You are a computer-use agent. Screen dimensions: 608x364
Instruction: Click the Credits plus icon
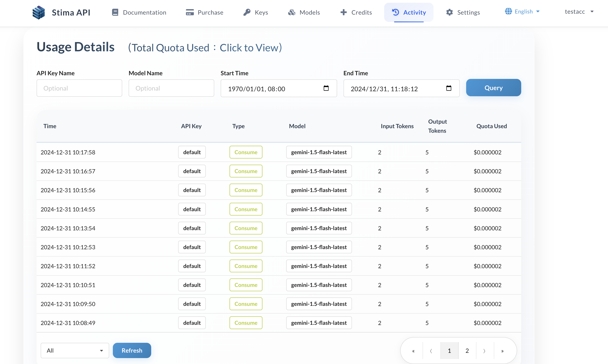[x=344, y=12]
